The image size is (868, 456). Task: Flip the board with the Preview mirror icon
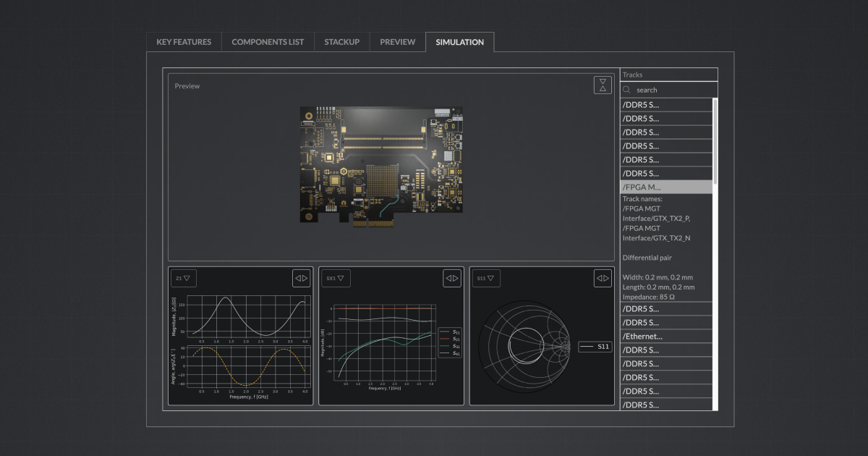[603, 85]
